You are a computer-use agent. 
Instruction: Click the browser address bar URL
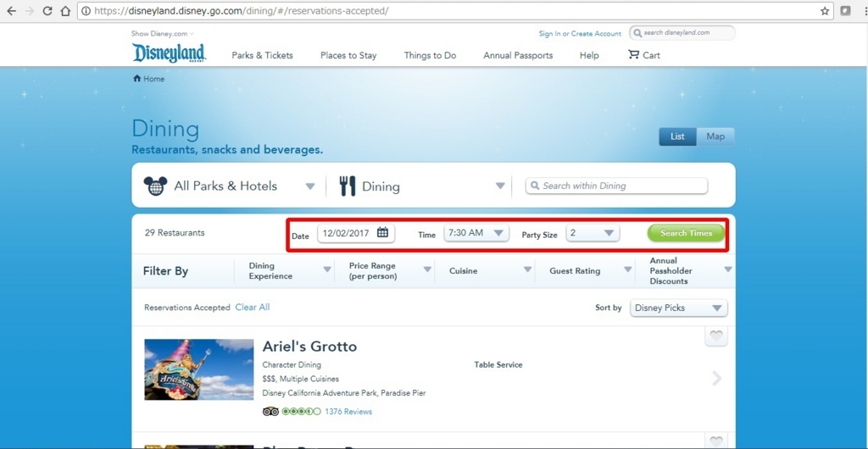point(242,11)
